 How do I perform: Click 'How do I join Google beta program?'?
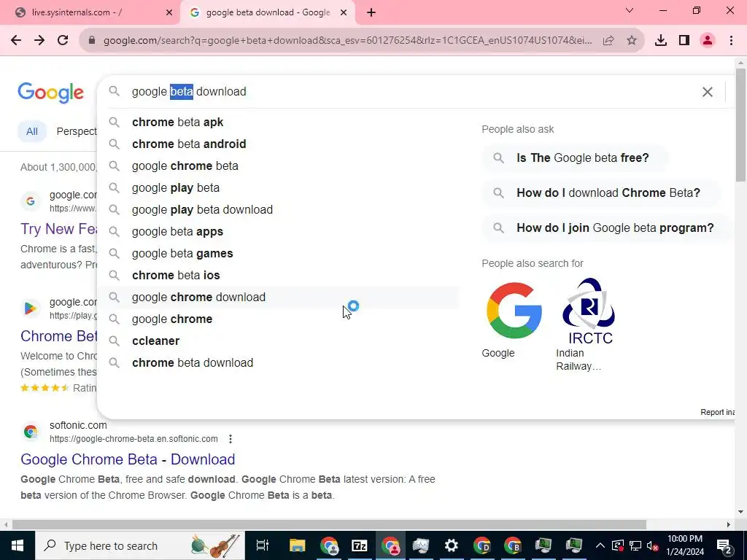point(608,228)
